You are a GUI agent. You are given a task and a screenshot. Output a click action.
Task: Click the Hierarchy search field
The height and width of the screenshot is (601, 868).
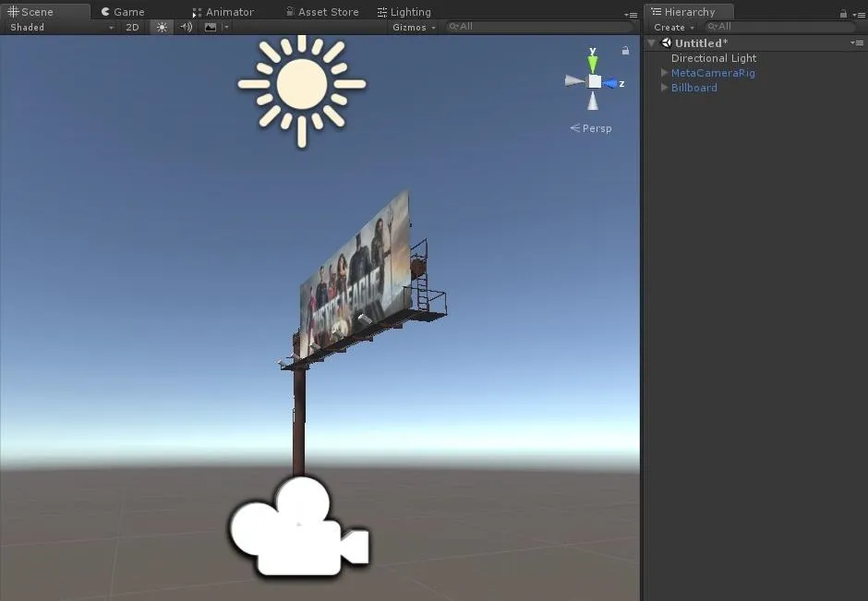coord(778,27)
